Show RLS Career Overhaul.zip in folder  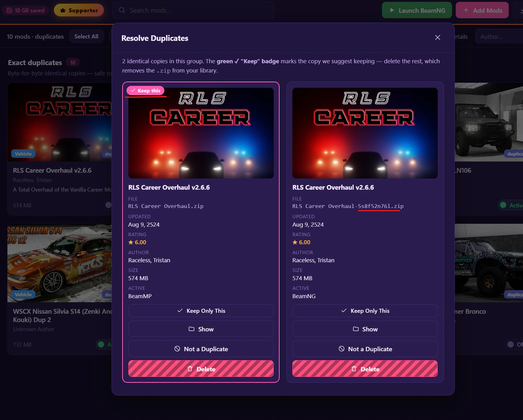point(201,329)
